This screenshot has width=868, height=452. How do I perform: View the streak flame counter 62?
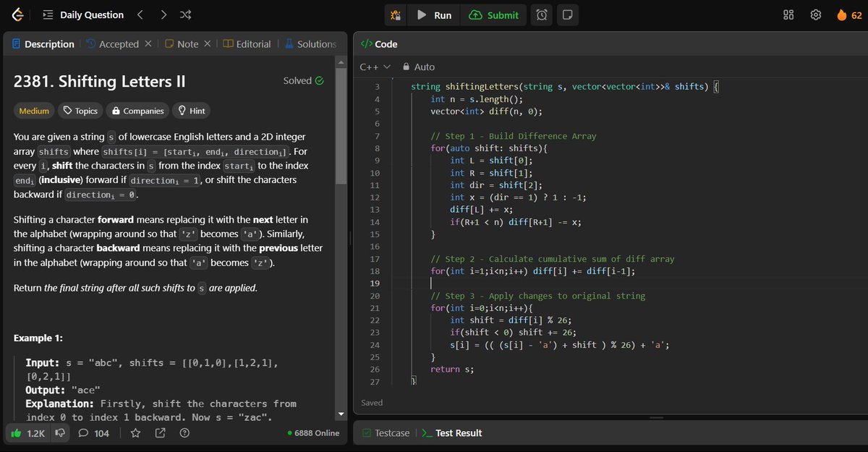tap(848, 15)
